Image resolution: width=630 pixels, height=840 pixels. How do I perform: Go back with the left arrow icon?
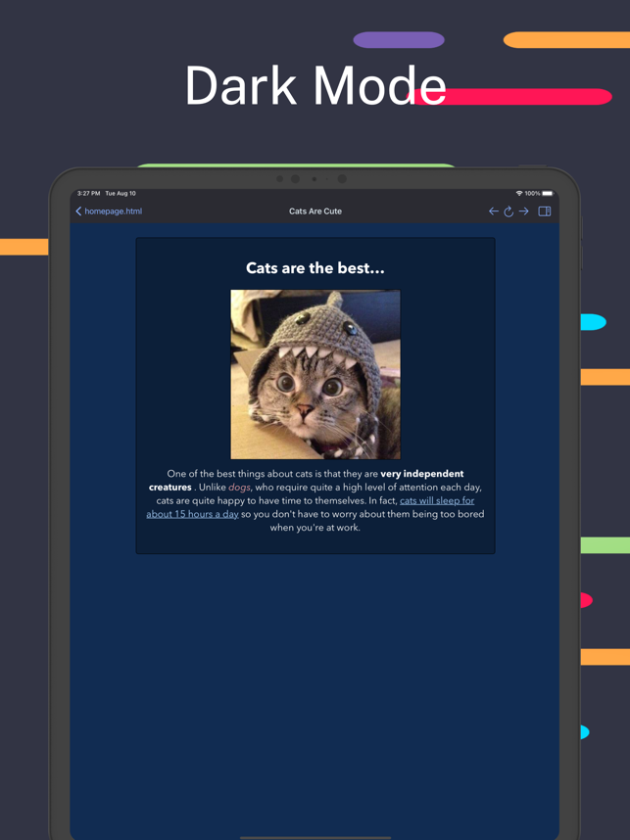coord(493,211)
